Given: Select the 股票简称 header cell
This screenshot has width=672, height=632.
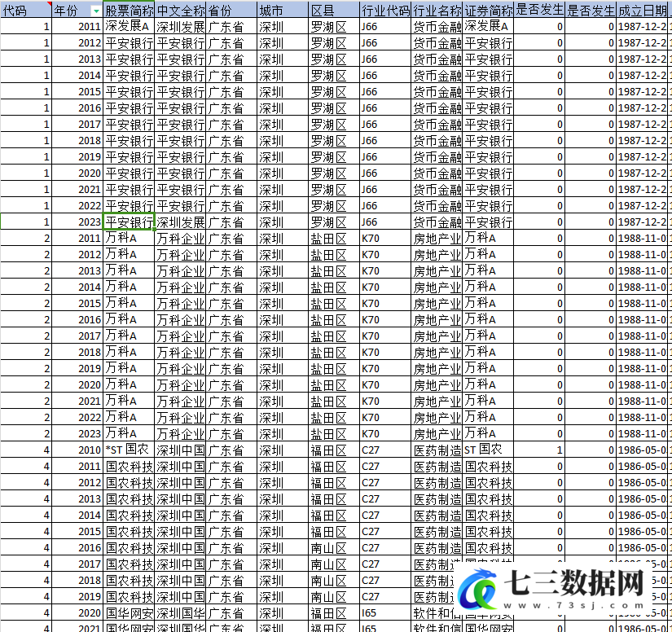Looking at the screenshot, I should point(129,11).
